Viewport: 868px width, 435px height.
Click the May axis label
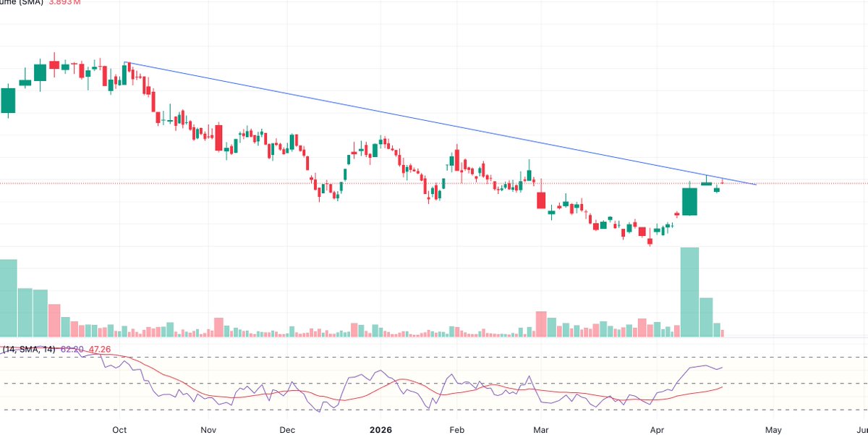(x=773, y=429)
